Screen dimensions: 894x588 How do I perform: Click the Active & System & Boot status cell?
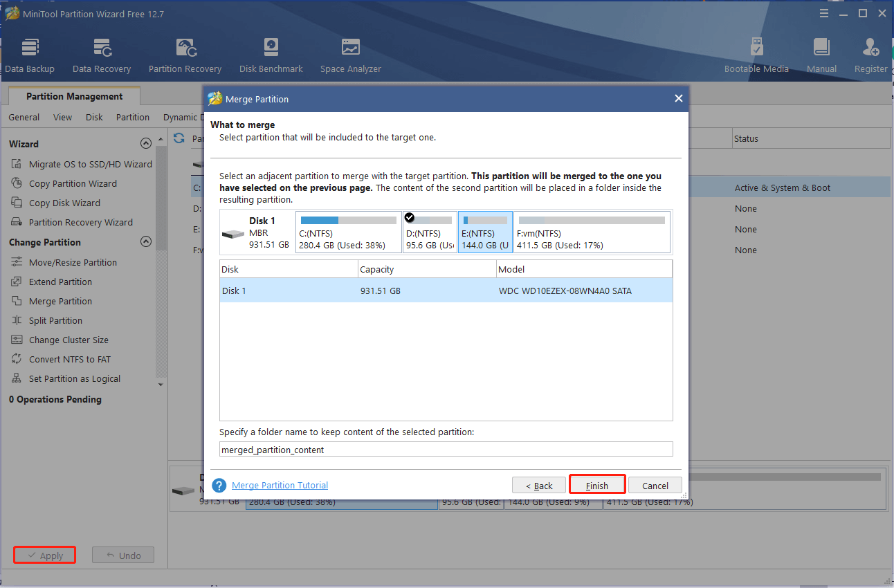[x=783, y=187]
